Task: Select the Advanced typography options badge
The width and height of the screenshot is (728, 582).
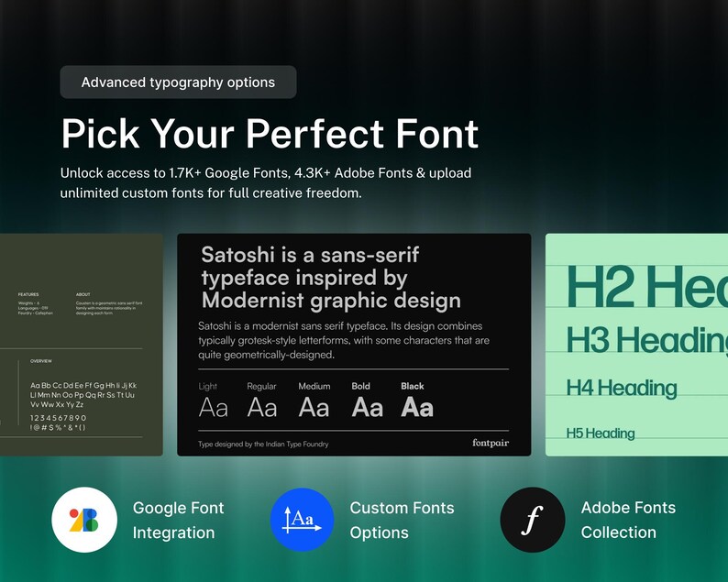Action: click(x=178, y=82)
